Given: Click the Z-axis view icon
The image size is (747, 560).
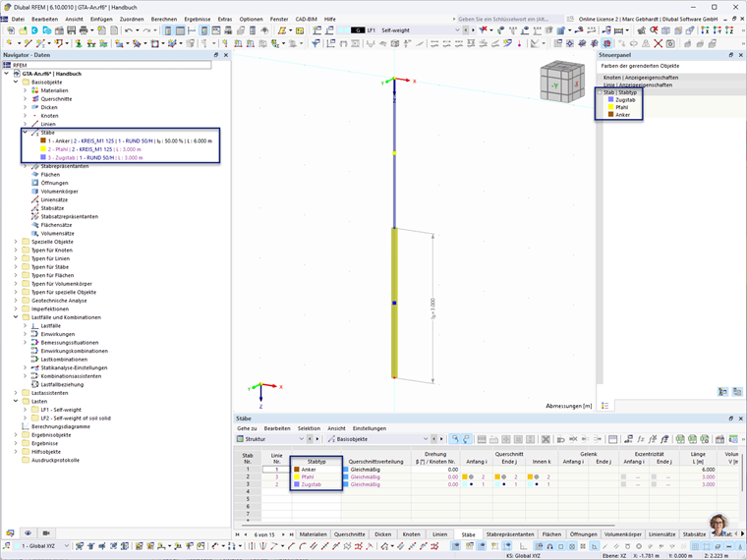Looking at the screenshot, I should point(729,30).
